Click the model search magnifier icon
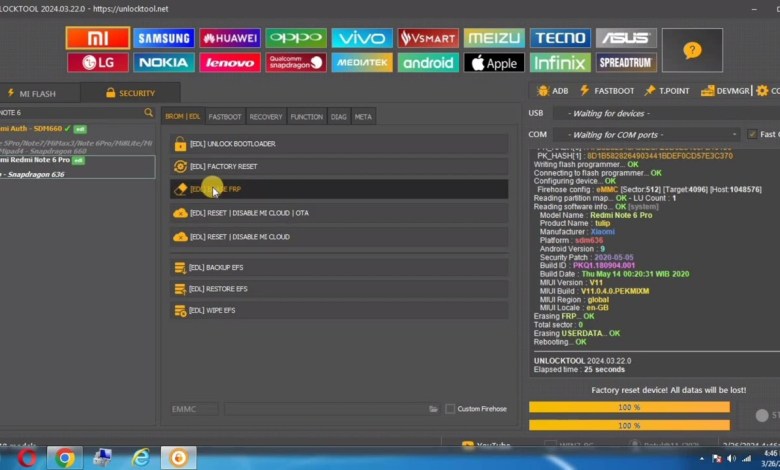The width and height of the screenshot is (780, 470). [149, 113]
